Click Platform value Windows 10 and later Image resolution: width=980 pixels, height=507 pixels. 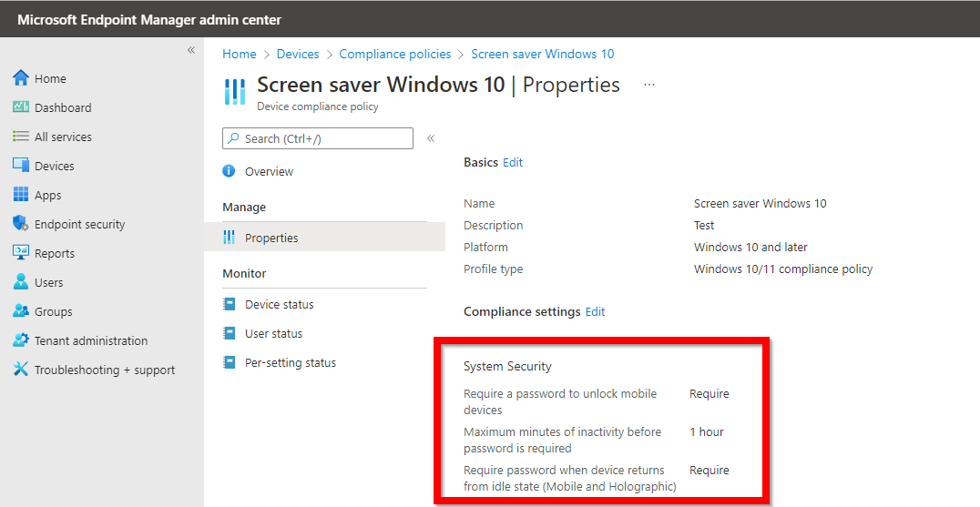[750, 248]
